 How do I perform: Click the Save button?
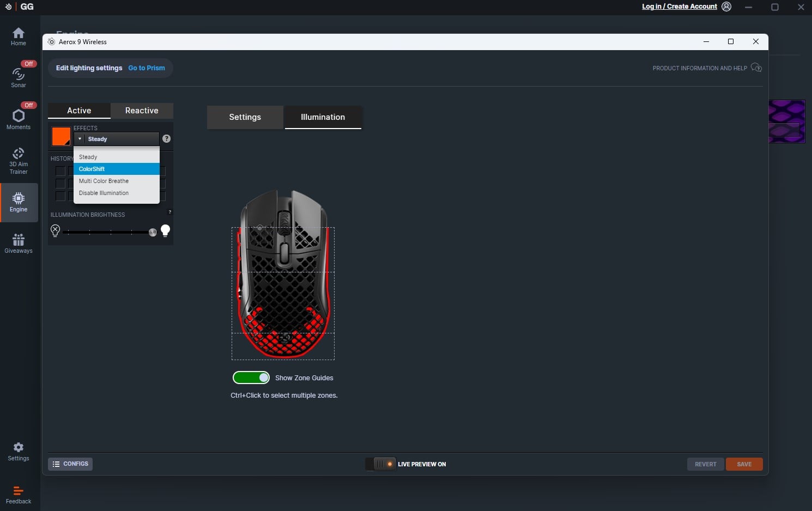(744, 464)
